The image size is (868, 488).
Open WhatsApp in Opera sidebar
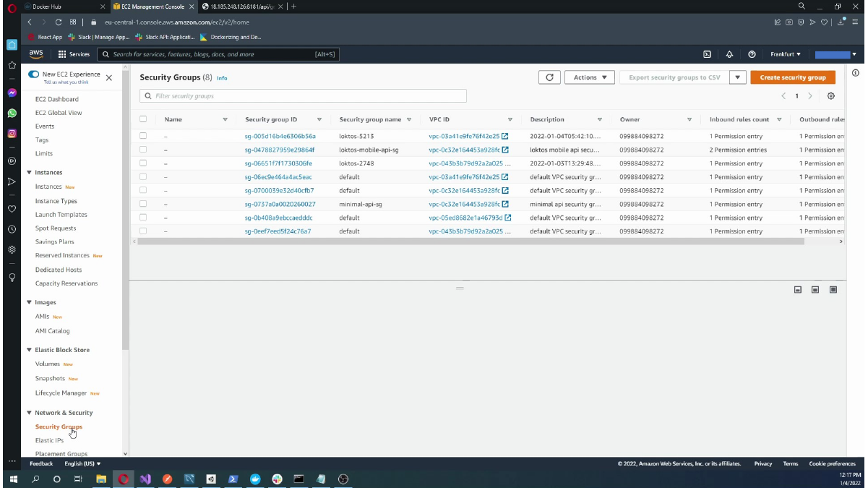tap(12, 114)
